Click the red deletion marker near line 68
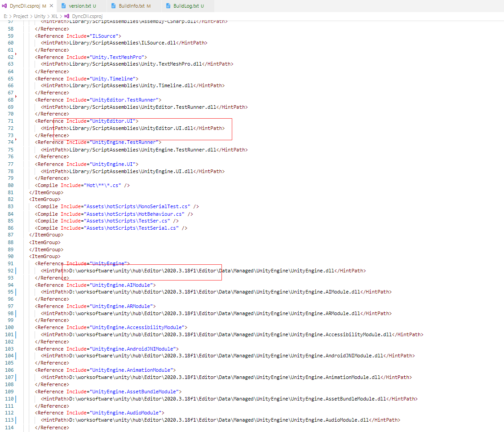This screenshot has height=432, width=504. pos(16,97)
